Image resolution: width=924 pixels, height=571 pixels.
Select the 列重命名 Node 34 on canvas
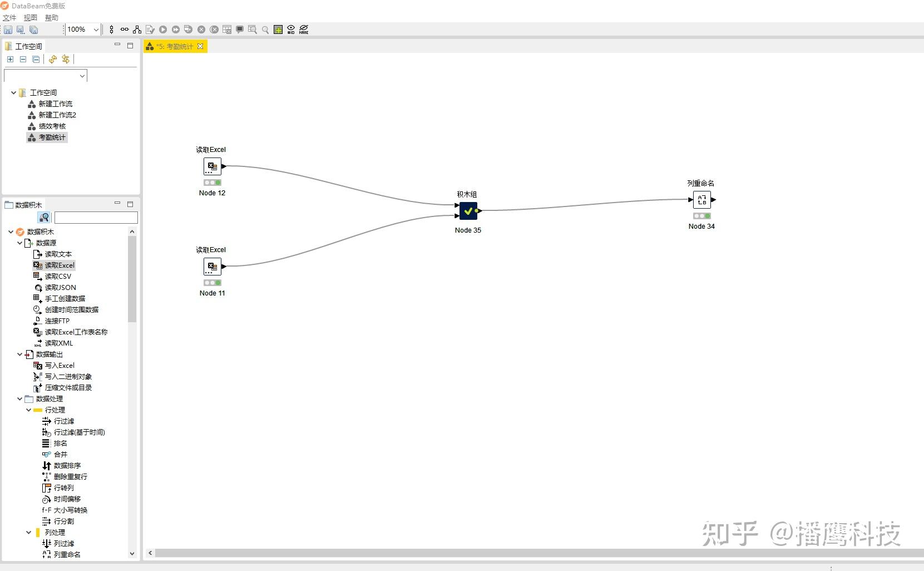702,200
